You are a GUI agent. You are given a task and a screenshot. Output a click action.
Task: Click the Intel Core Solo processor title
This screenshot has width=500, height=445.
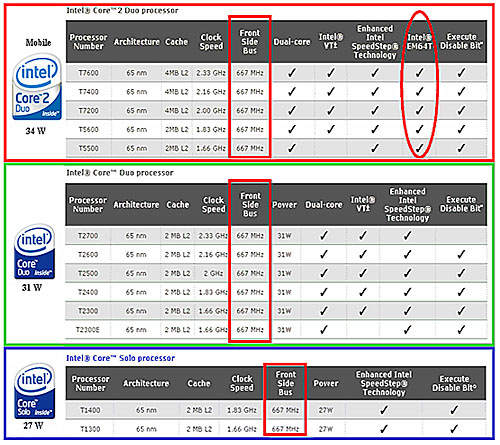pos(120,358)
